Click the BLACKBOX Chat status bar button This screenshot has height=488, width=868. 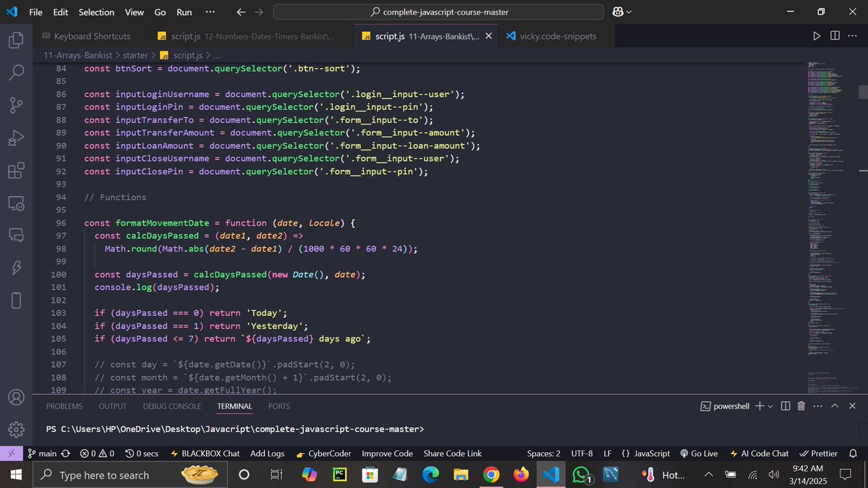(x=205, y=453)
